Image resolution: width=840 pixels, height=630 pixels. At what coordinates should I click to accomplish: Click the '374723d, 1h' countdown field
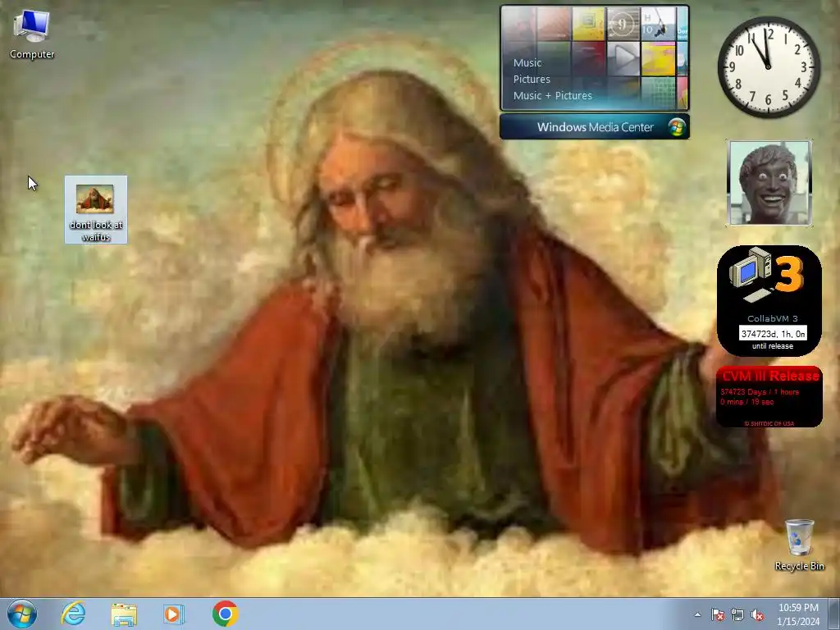[773, 333]
